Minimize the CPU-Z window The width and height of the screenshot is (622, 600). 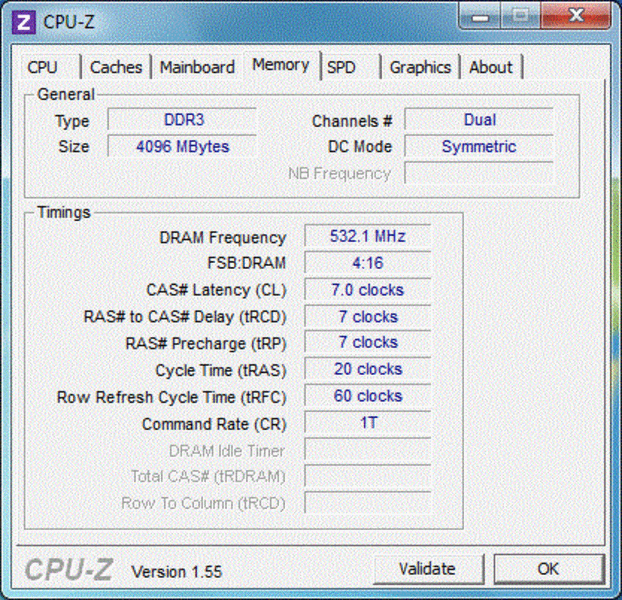tap(480, 17)
